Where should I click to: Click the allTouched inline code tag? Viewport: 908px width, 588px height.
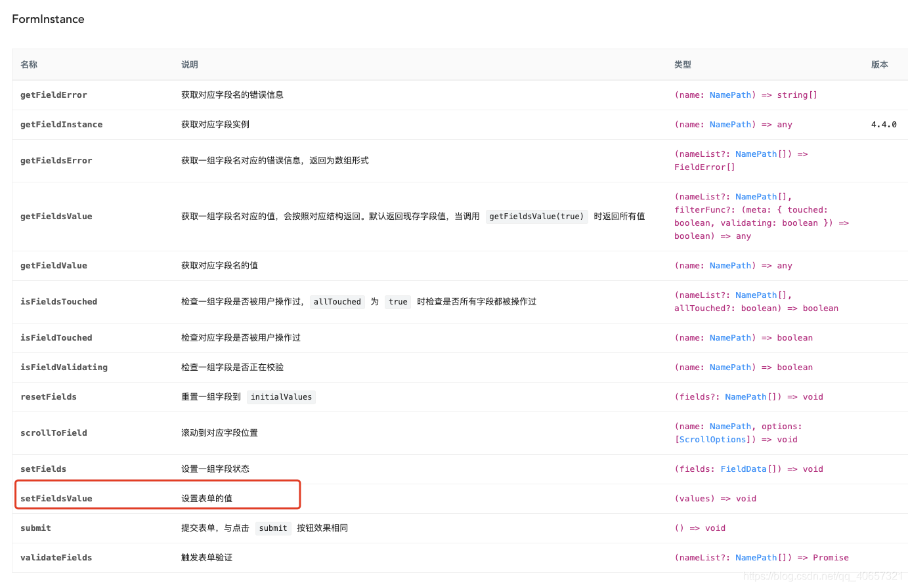point(337,302)
